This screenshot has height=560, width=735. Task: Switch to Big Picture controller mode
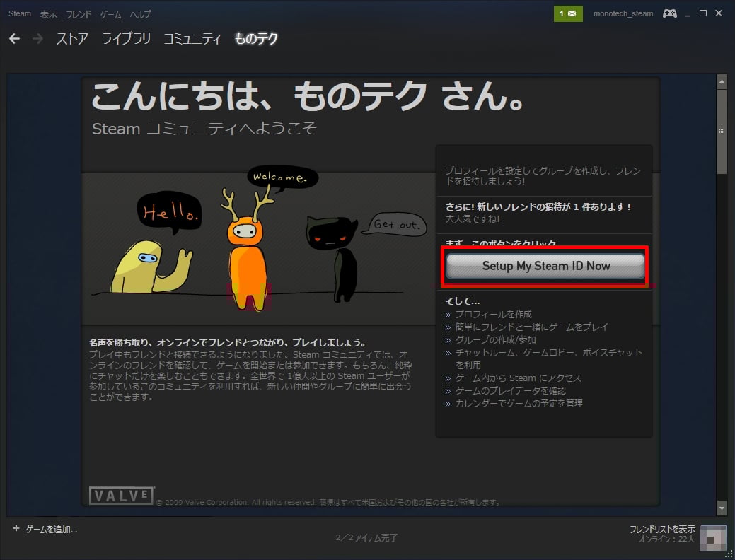pyautogui.click(x=669, y=13)
